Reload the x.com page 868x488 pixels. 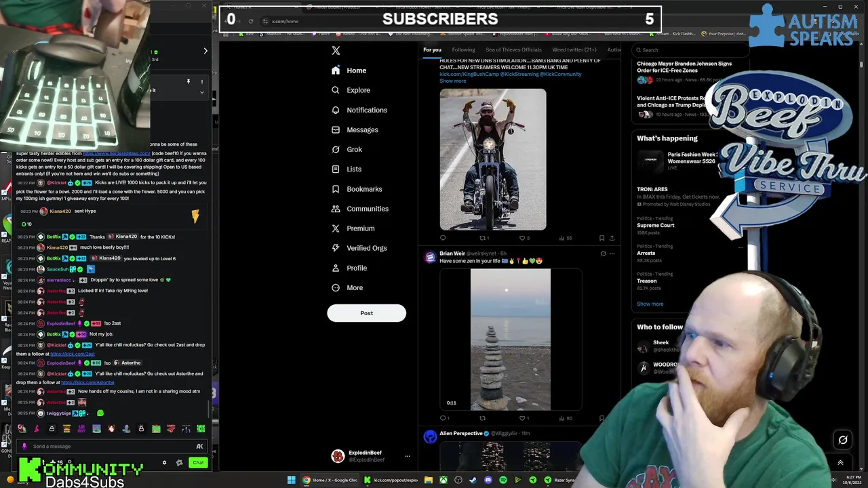point(251,21)
